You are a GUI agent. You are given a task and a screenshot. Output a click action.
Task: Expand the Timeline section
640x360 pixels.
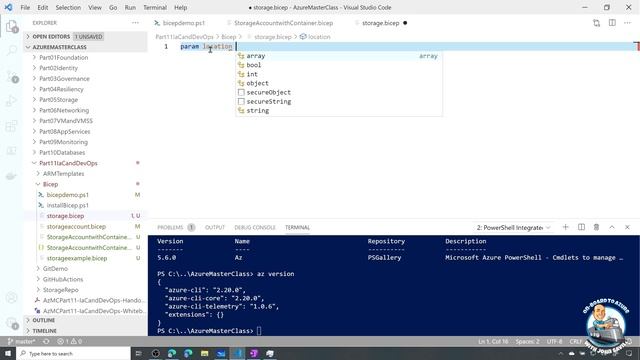pyautogui.click(x=85, y=331)
